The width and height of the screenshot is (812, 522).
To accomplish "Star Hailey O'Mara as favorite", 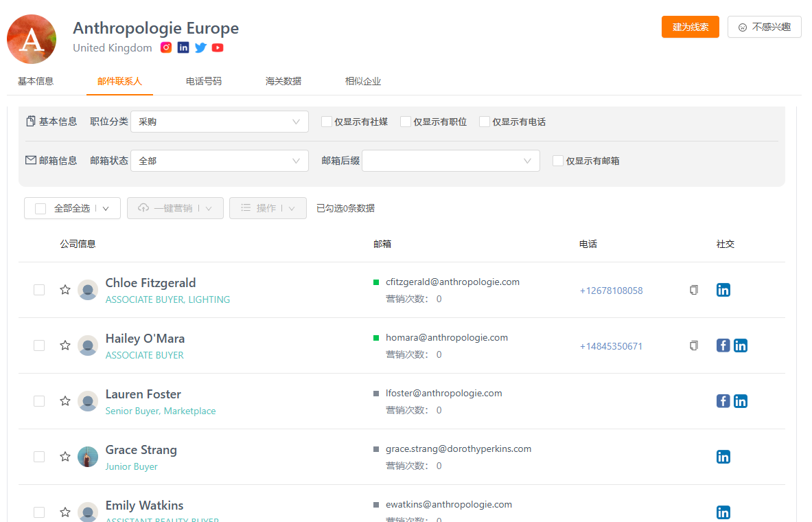I will point(65,345).
